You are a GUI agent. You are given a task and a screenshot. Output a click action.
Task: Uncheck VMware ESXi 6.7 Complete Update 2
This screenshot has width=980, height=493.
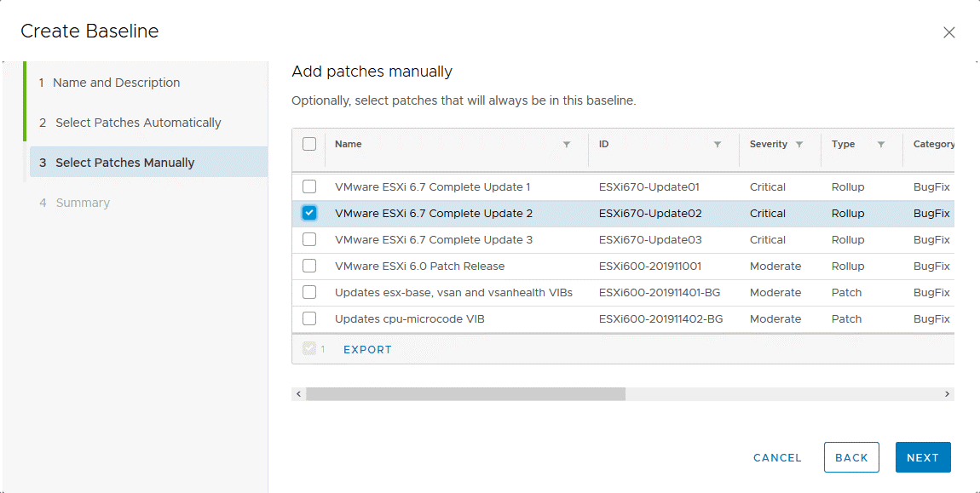pyautogui.click(x=309, y=213)
